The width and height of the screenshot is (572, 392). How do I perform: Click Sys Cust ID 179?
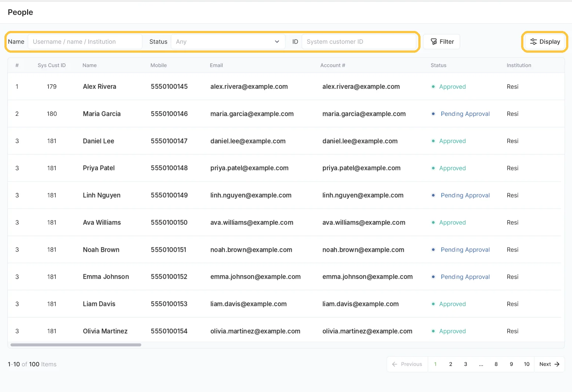[x=52, y=87]
